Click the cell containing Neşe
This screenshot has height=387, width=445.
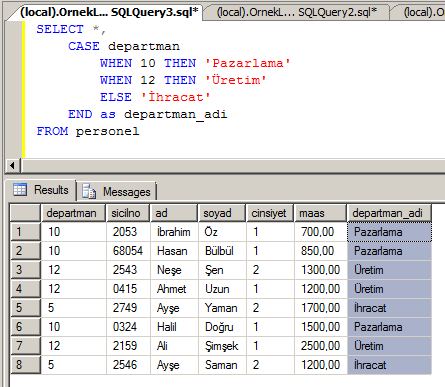(x=174, y=270)
